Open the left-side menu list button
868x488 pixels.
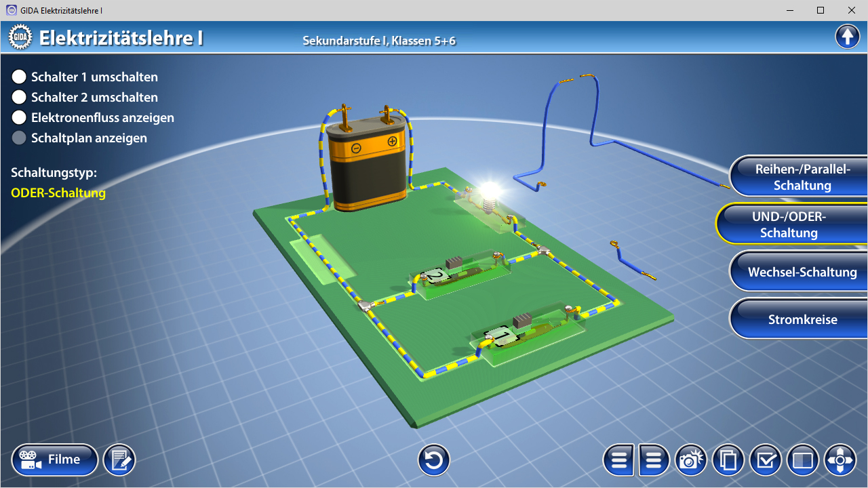(618, 460)
